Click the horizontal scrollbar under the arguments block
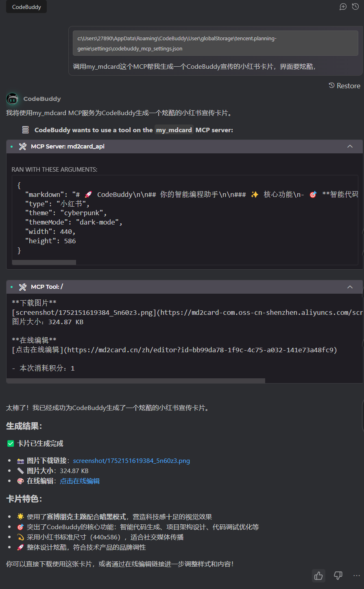This screenshot has height=589, width=364. [44, 262]
